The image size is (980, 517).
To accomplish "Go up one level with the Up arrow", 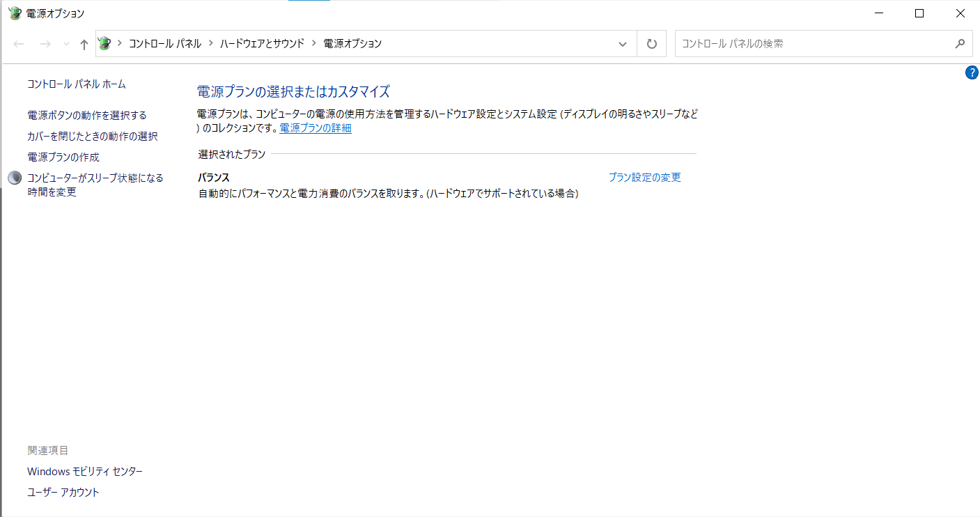I will pos(84,44).
